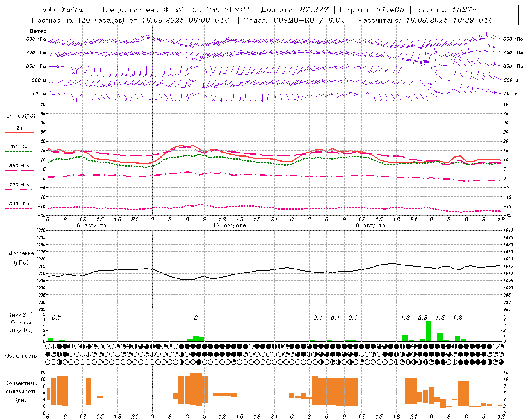Click the Осадки precipitation label

[21, 322]
